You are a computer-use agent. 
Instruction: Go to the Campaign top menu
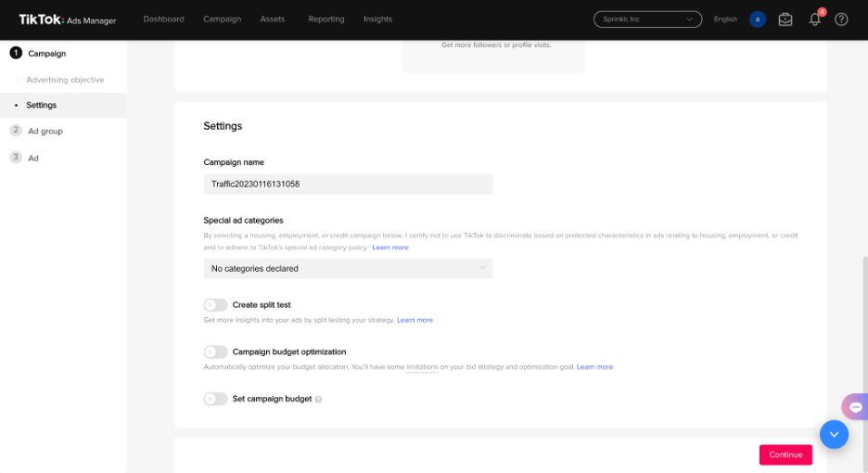[x=222, y=19]
